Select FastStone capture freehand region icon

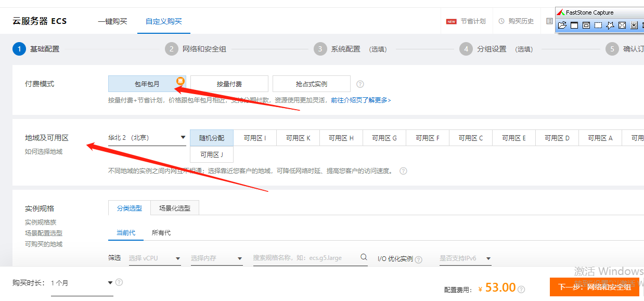[610, 25]
